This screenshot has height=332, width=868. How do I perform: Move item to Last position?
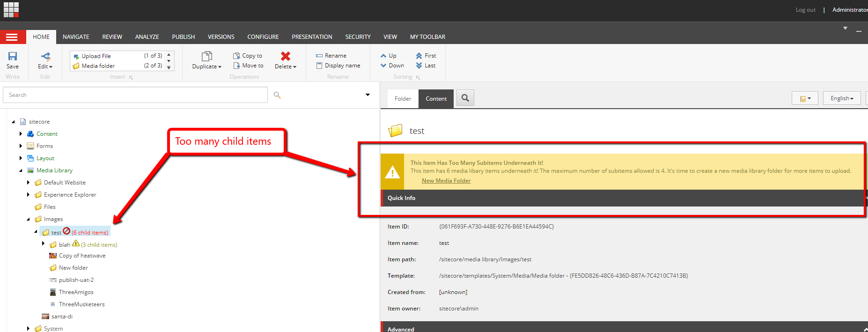click(x=426, y=66)
